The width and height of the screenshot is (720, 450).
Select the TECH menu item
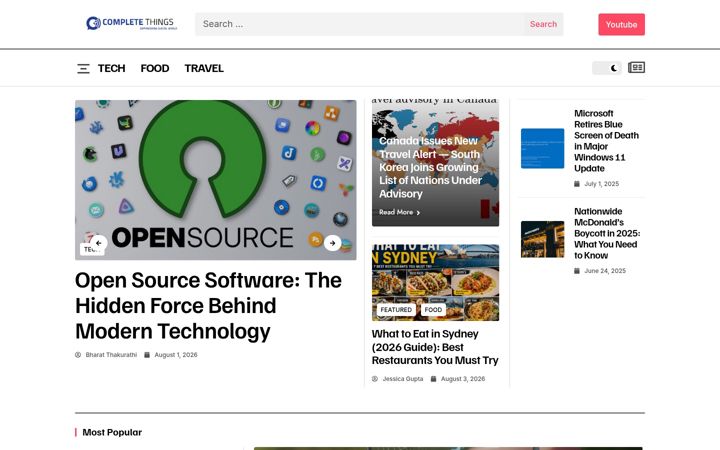point(112,68)
